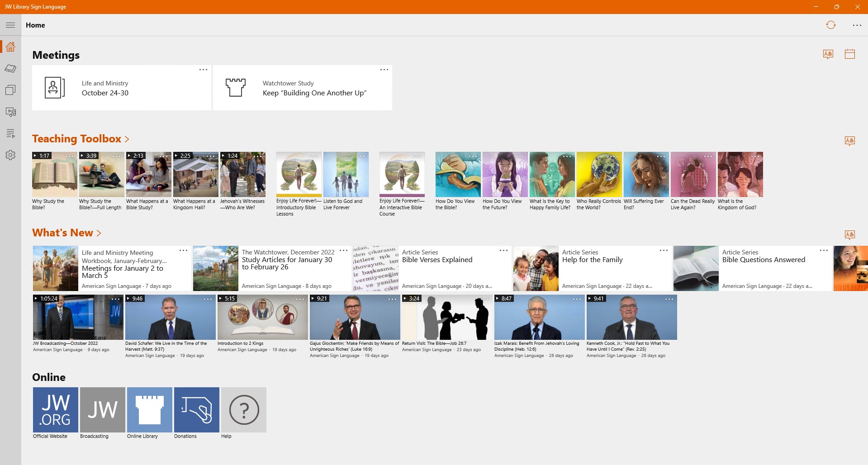Change language for Meetings section
This screenshot has width=868, height=465.
coord(828,54)
